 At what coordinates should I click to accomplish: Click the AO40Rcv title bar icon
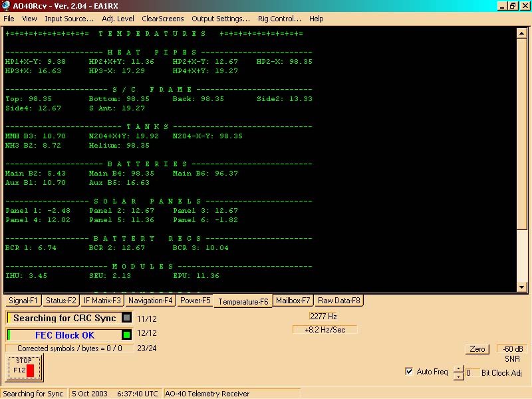(6, 6)
